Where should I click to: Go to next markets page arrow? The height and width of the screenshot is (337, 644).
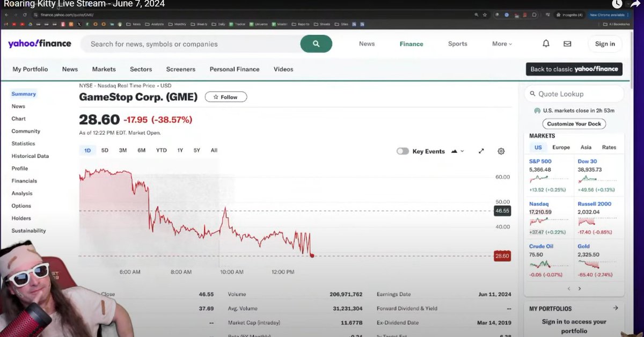pos(580,289)
